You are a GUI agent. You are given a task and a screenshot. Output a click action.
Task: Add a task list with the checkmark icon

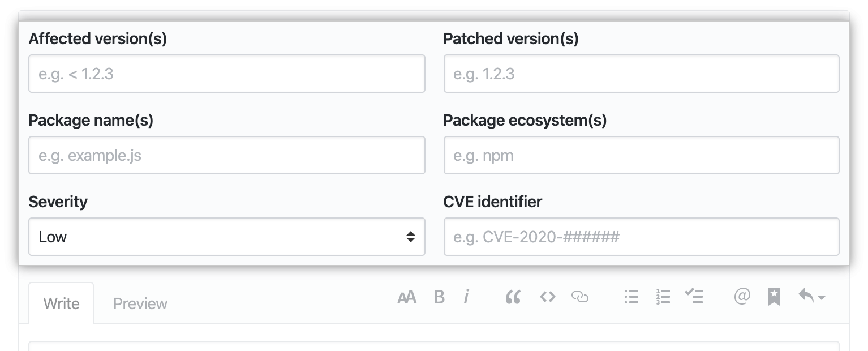coord(694,297)
